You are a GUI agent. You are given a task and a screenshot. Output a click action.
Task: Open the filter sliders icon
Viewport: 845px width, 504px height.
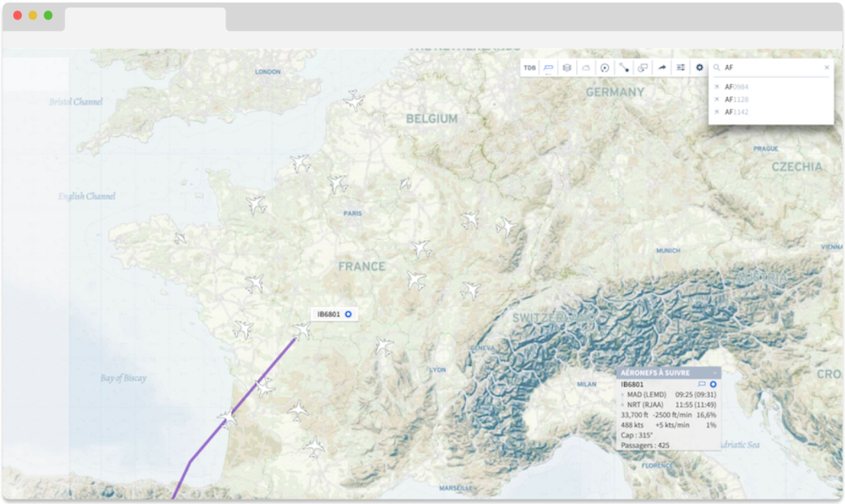pos(680,68)
